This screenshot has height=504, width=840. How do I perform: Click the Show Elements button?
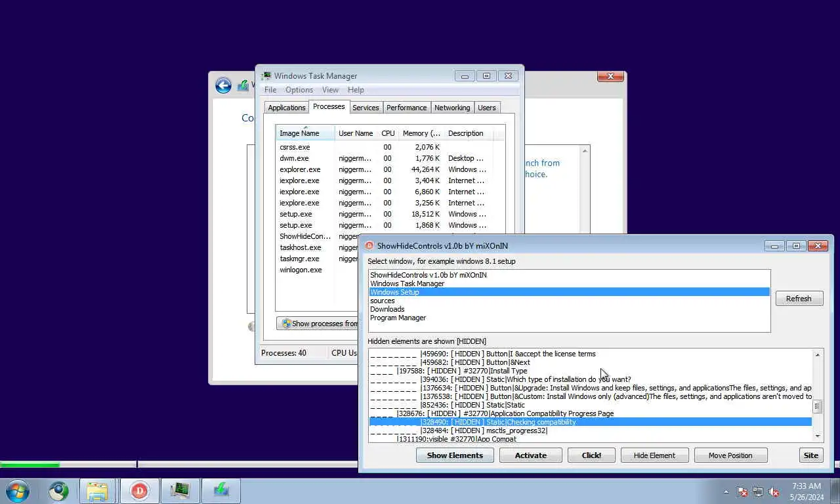455,455
